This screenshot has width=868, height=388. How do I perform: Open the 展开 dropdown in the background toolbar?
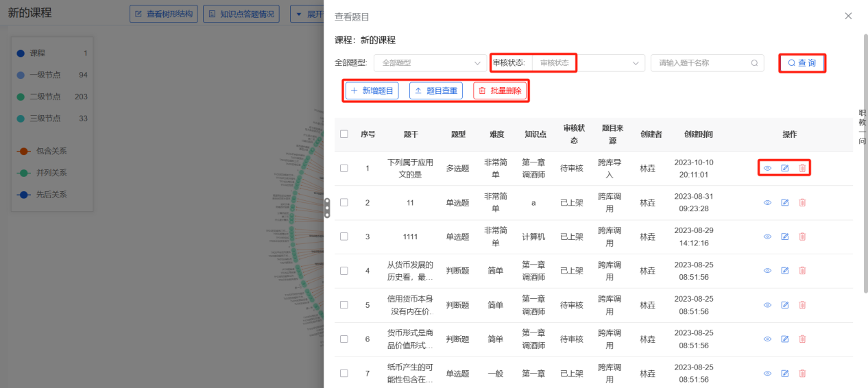tap(306, 14)
